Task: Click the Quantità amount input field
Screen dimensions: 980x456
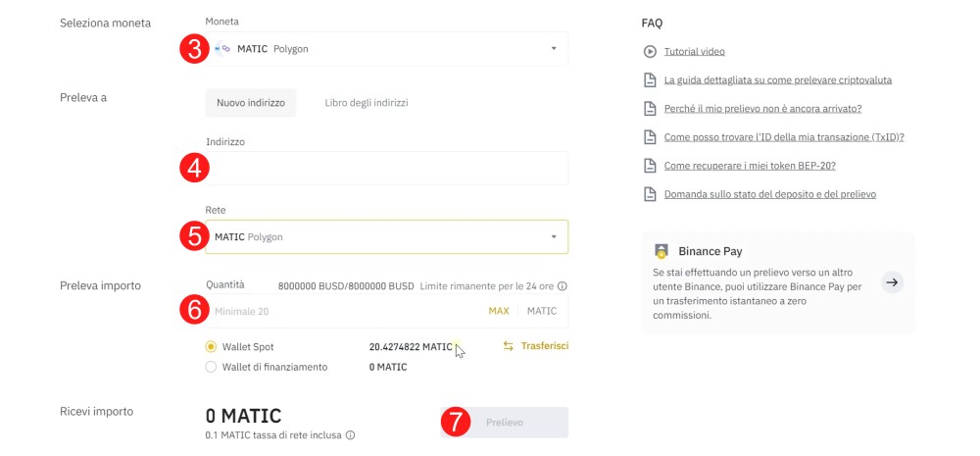Action: 343,311
